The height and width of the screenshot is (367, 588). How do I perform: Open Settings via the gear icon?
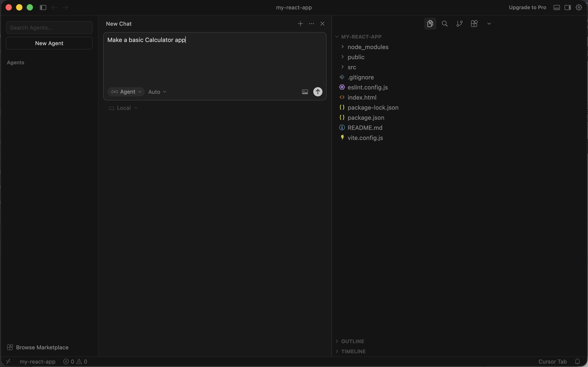579,7
